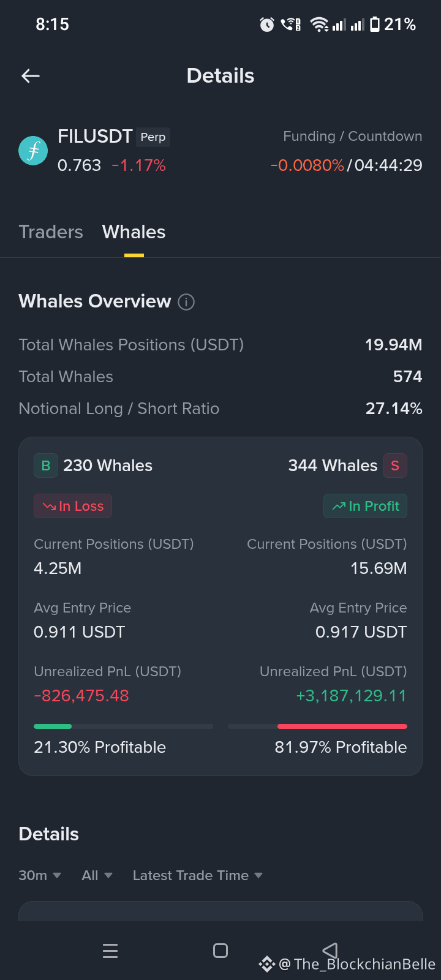Tap the 81.97% Profitable red progress bar
The height and width of the screenshot is (980, 441).
[x=317, y=726]
